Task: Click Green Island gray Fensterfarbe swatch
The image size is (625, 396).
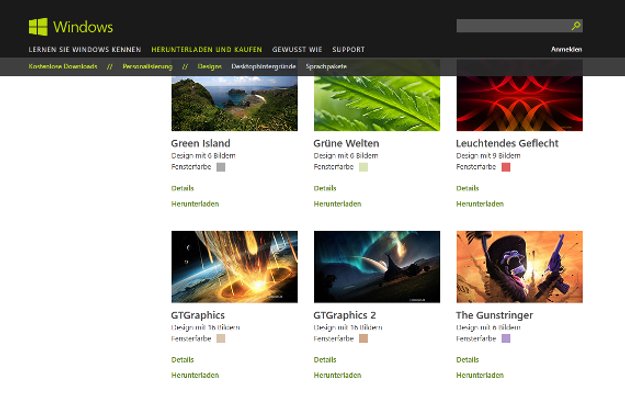Action: pyautogui.click(x=221, y=167)
